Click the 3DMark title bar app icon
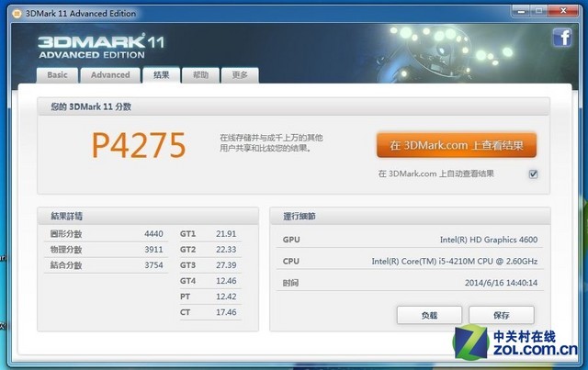588x370 pixels. point(17,15)
